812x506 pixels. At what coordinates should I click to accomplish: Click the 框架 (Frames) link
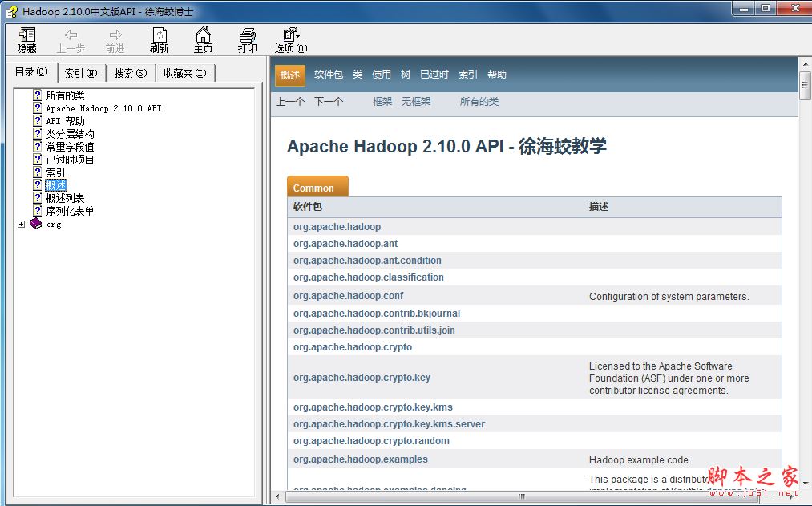tap(382, 102)
